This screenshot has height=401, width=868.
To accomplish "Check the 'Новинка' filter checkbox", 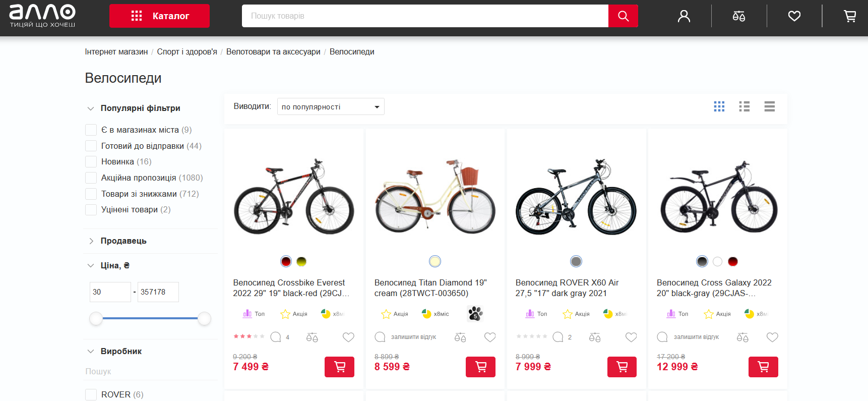I will (x=91, y=162).
